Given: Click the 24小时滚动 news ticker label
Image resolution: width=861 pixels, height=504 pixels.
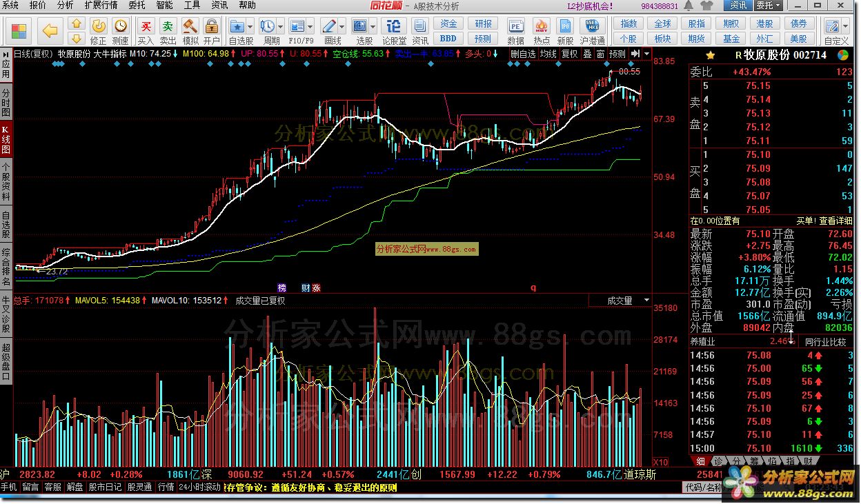Looking at the screenshot, I should (x=199, y=487).
